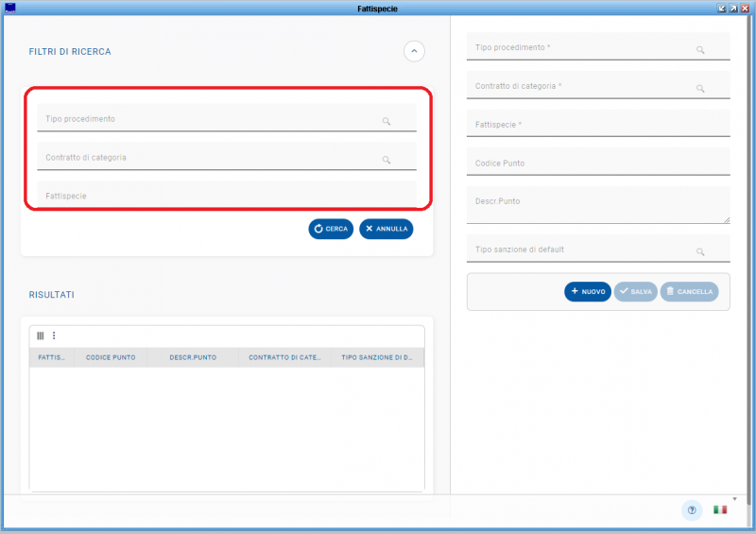Open lookup for filter Contratto di categoria

coord(387,160)
